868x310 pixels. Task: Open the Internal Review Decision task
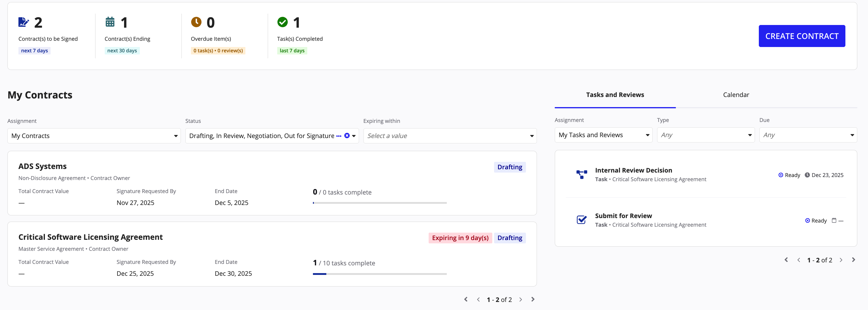(x=634, y=170)
